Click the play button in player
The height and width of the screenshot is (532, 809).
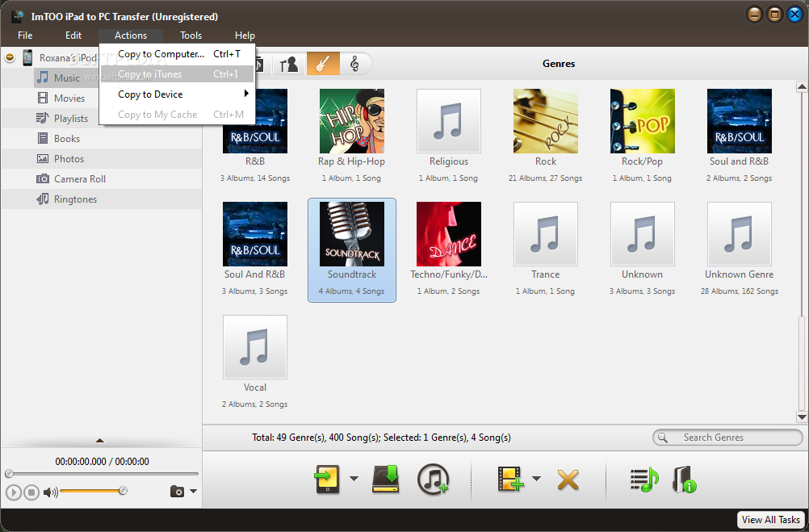[x=14, y=492]
